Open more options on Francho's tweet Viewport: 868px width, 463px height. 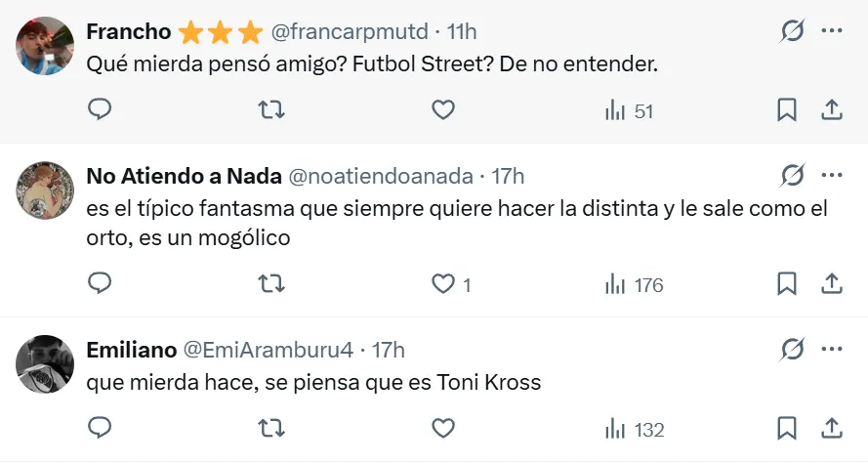click(832, 31)
